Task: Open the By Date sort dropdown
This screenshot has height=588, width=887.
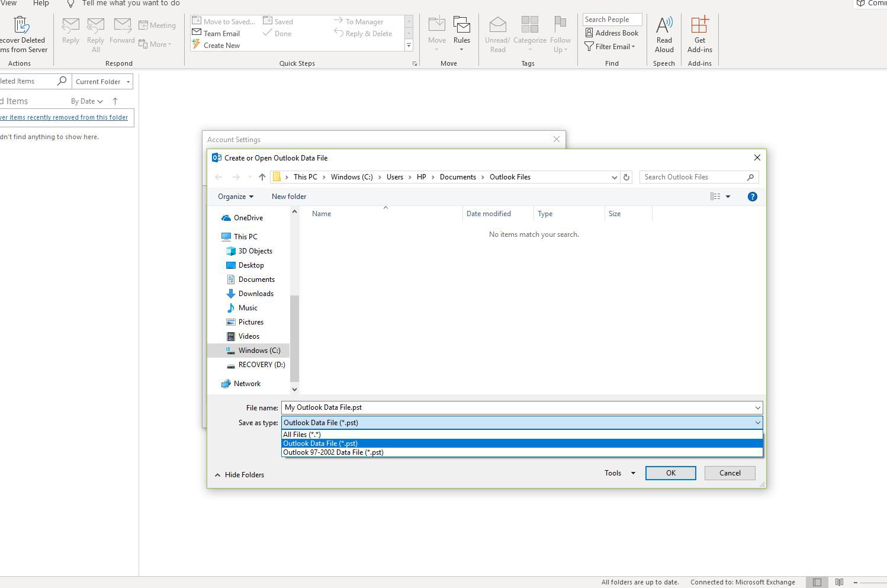Action: click(86, 101)
